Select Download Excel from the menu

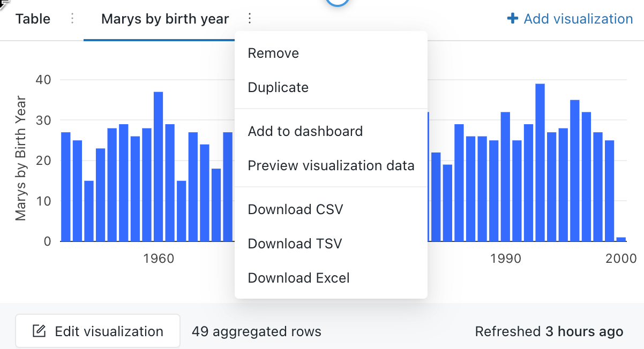pyautogui.click(x=298, y=278)
